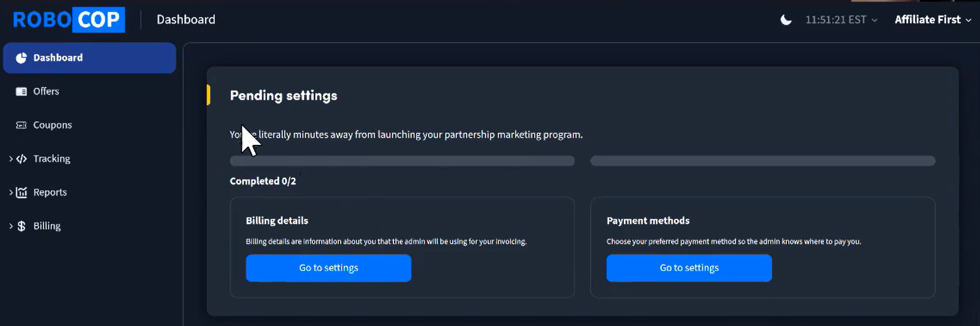Click the RoboCop logo
The height and width of the screenshot is (326, 980).
coord(68,20)
